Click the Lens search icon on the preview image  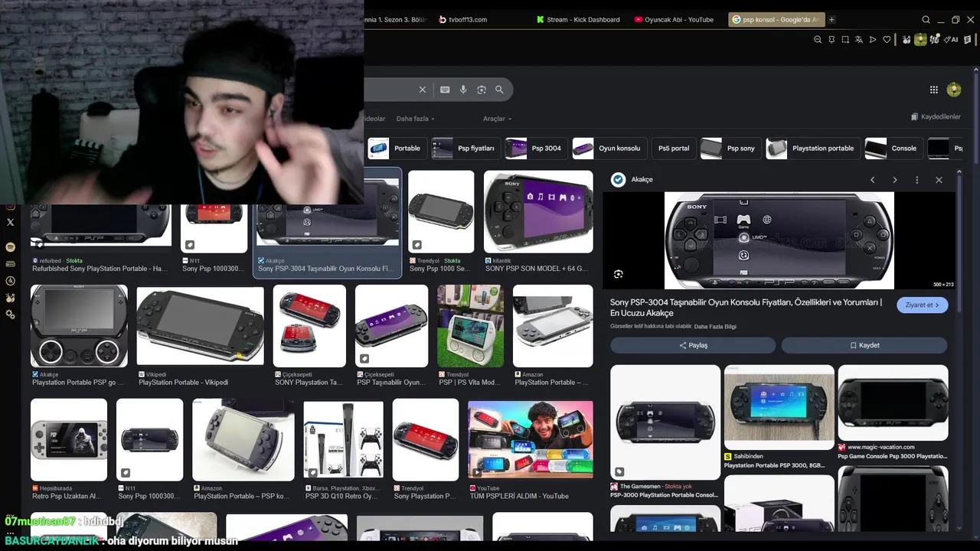(619, 274)
